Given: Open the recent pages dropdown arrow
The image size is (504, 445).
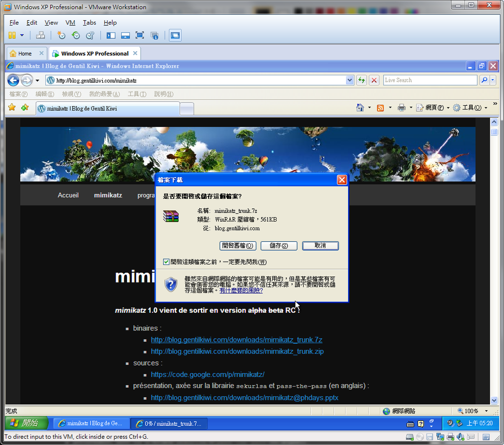Looking at the screenshot, I should tap(37, 80).
